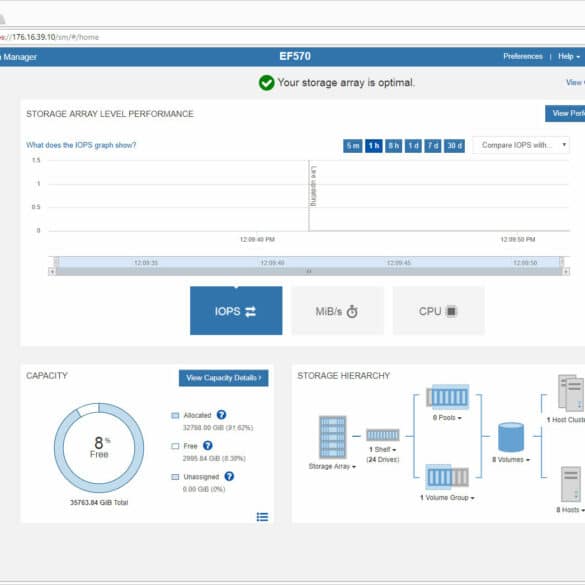Open 'What does the IOPS graph show?' link
The height and width of the screenshot is (585, 585).
tap(81, 145)
